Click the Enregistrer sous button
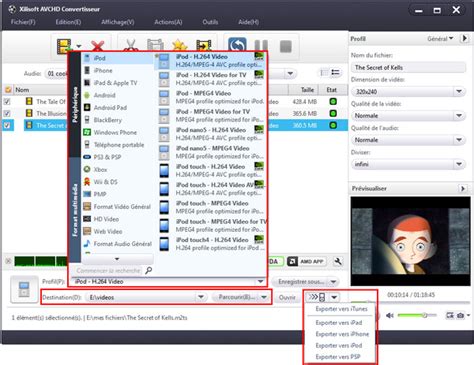 coord(301,282)
